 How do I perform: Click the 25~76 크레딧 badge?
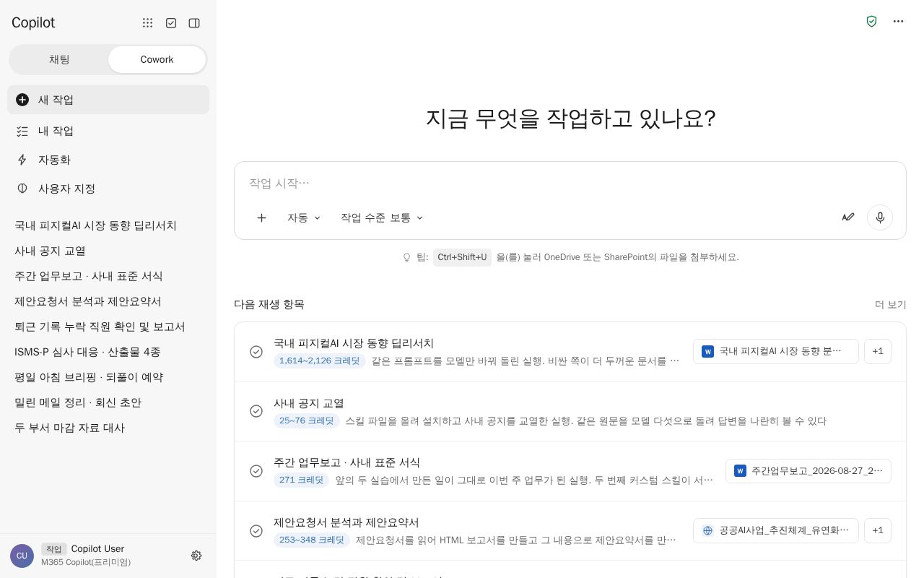[307, 420]
